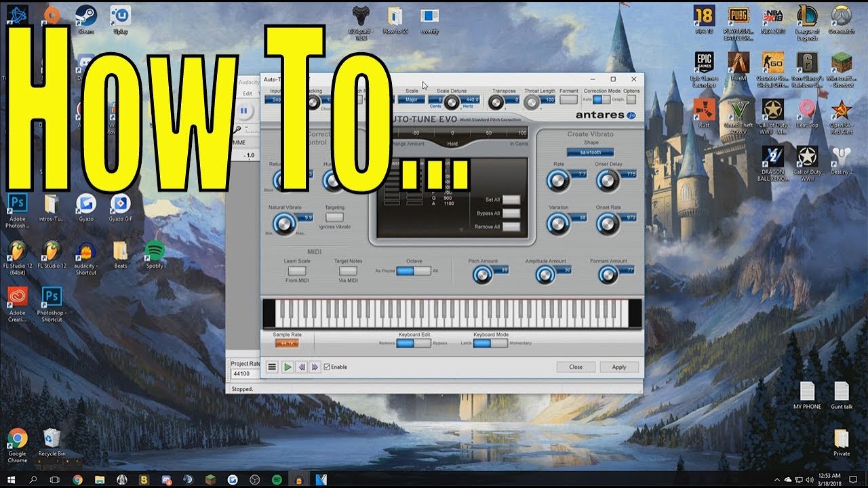Click the pause button in Audacity window
The width and height of the screenshot is (868, 488).
point(243,111)
